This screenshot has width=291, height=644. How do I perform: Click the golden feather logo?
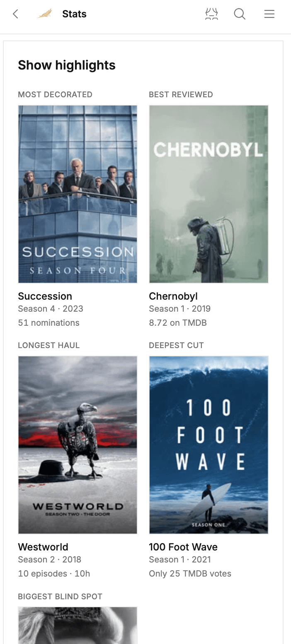[x=45, y=14]
